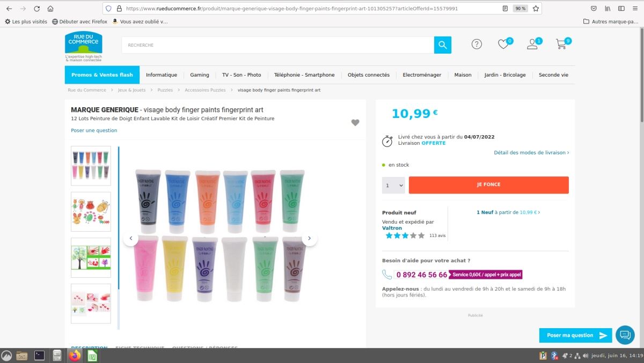This screenshot has height=363, width=644.
Task: Click the browser back arrow
Action: [9, 9]
